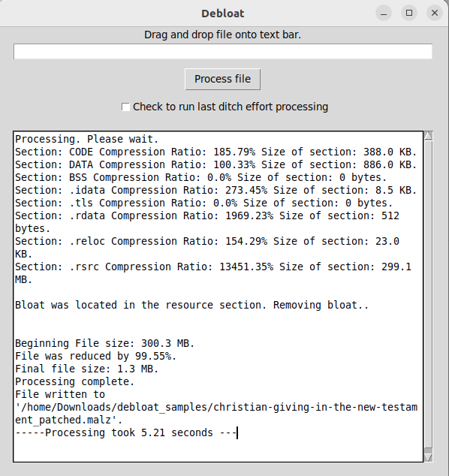This screenshot has height=476, width=449.
Task: Close the Debloat window
Action: point(435,13)
